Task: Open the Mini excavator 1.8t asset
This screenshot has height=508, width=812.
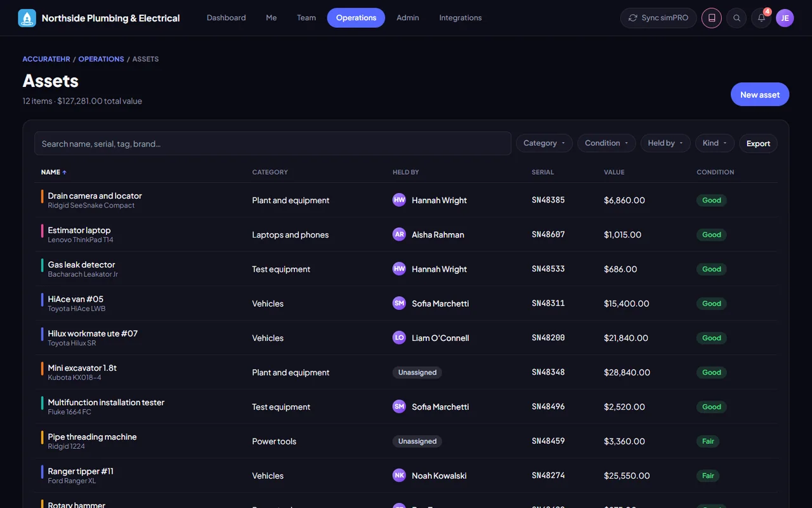Action: 82,368
